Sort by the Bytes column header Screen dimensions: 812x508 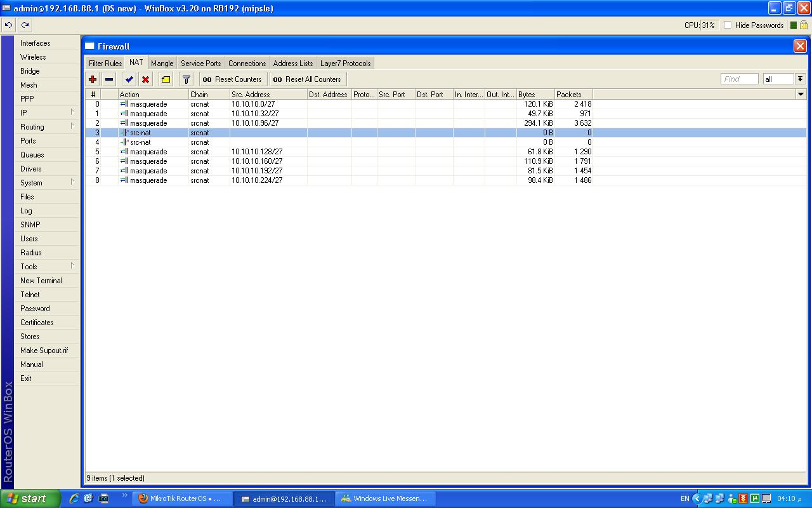(535, 95)
